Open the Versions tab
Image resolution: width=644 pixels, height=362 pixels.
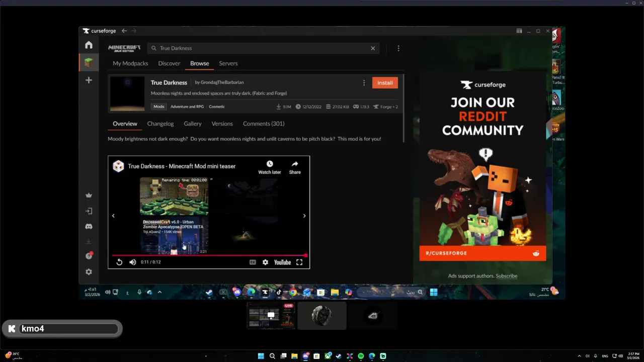coord(222,124)
